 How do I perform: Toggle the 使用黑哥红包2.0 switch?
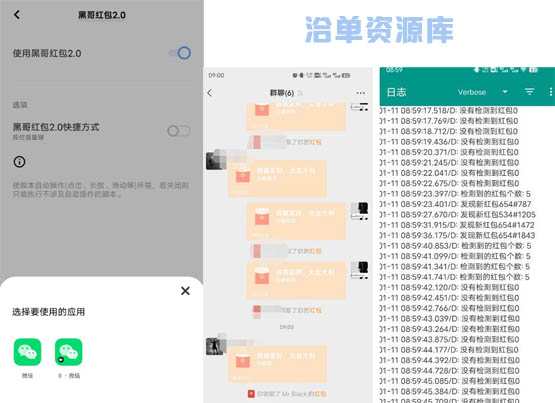click(180, 53)
